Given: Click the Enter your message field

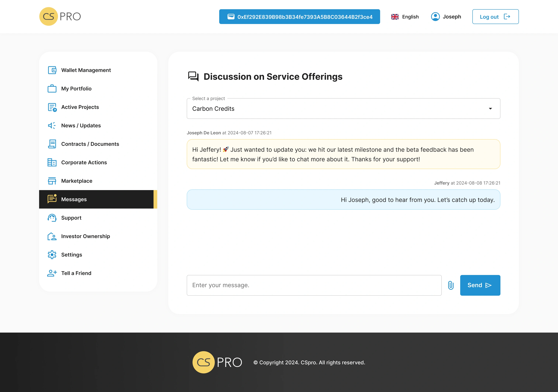Looking at the screenshot, I should tap(314, 285).
